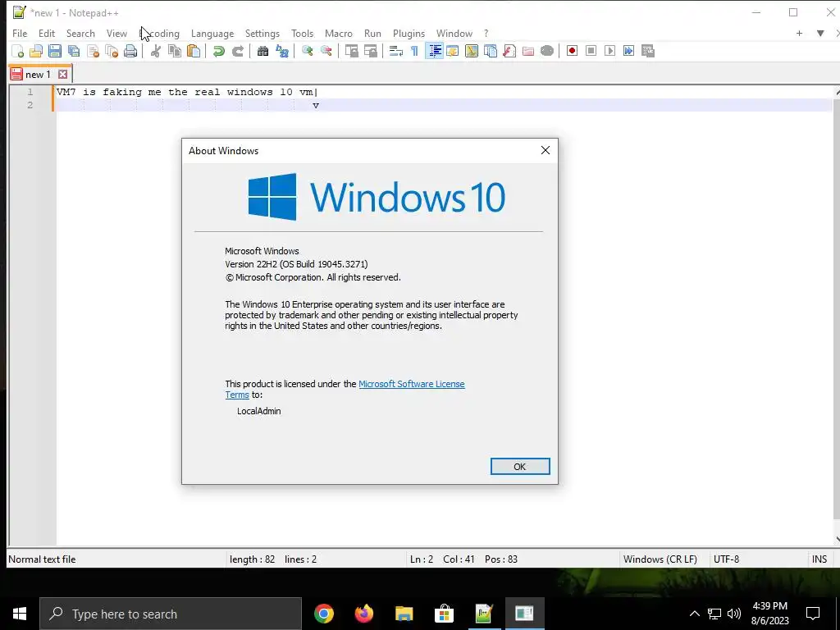The width and height of the screenshot is (840, 630).
Task: Open the Macro menu
Action: [x=339, y=33]
